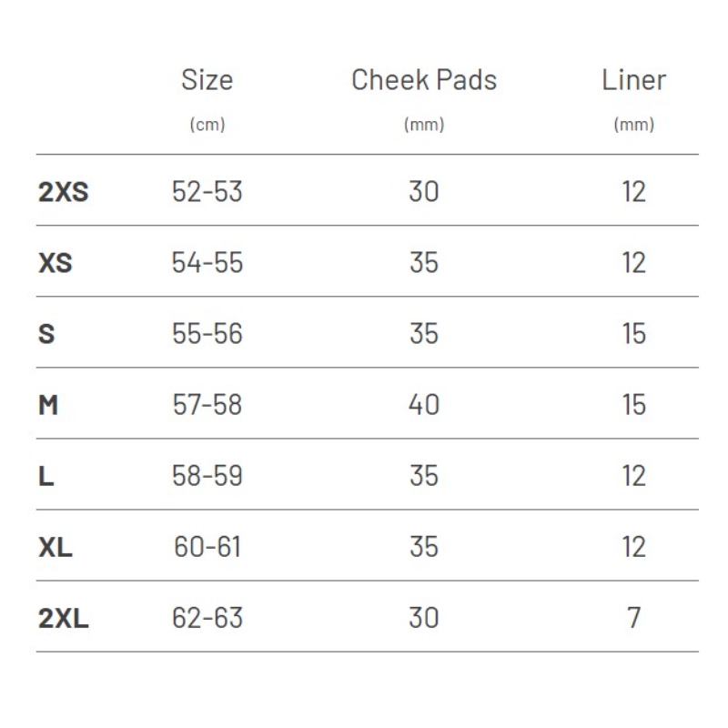Click the Size column header
728x728 pixels.
pyautogui.click(x=207, y=80)
